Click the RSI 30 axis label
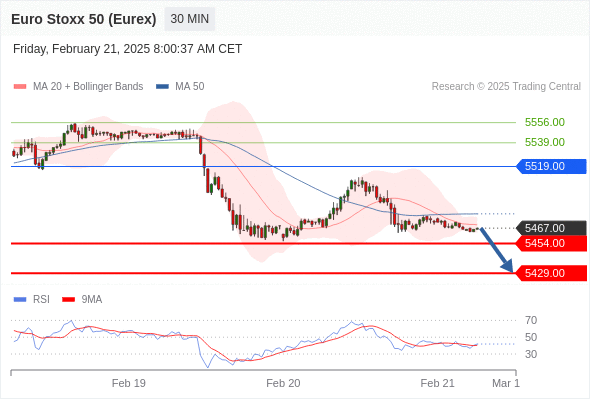The width and height of the screenshot is (590, 400). 531,354
